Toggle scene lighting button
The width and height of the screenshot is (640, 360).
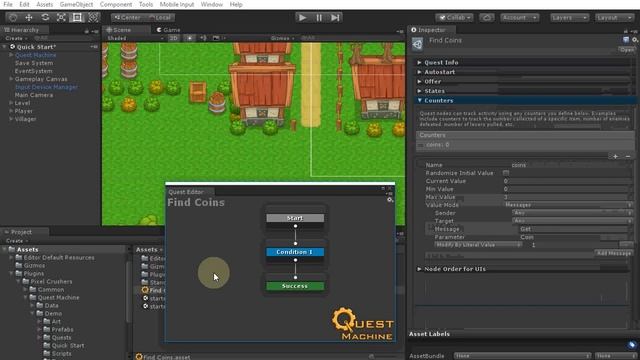[190, 38]
